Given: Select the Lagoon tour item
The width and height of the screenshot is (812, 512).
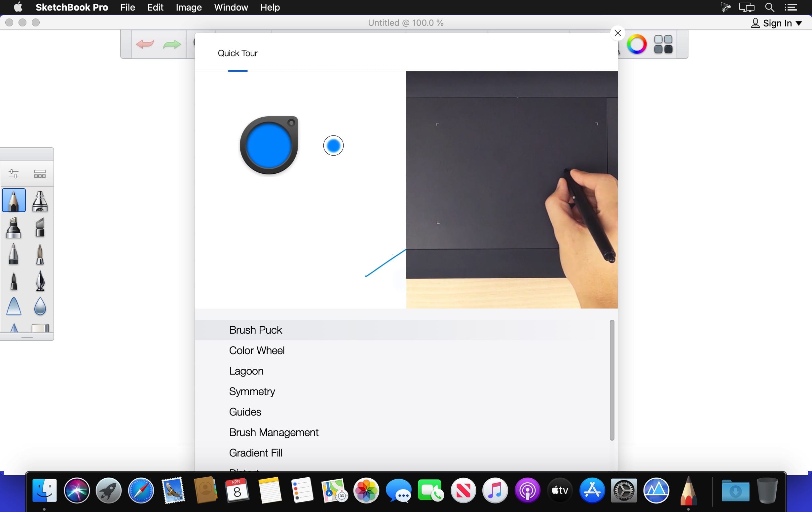Looking at the screenshot, I should pos(246,371).
